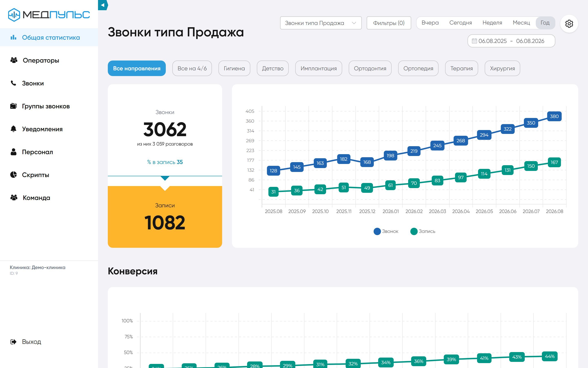Filter by Ортодонтия direction
Screen dimensions: 588x368
(370, 68)
